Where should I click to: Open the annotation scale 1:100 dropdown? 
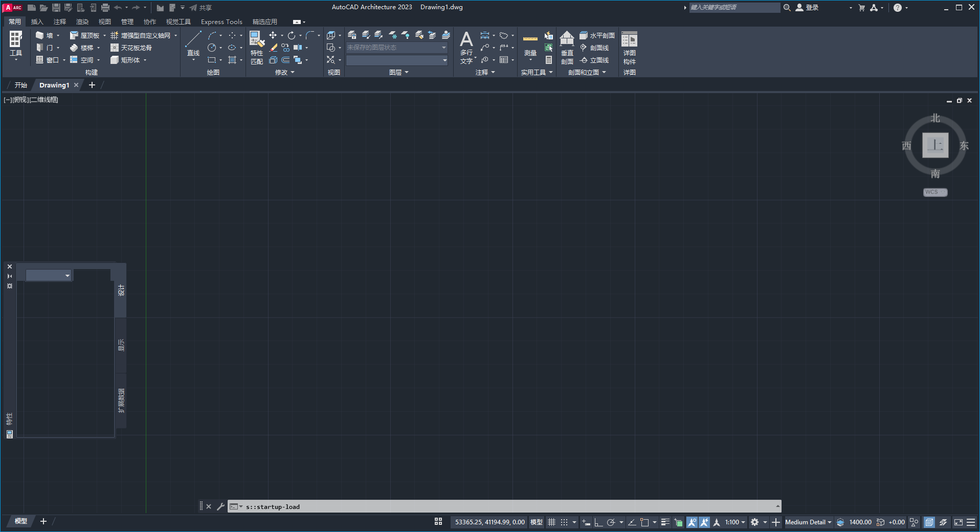click(x=735, y=522)
